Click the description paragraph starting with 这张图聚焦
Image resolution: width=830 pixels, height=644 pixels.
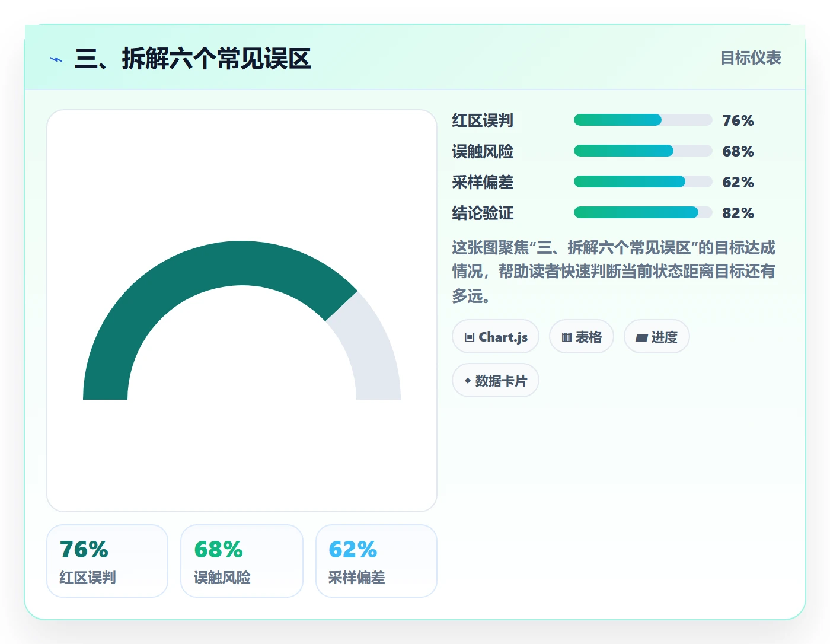click(614, 272)
